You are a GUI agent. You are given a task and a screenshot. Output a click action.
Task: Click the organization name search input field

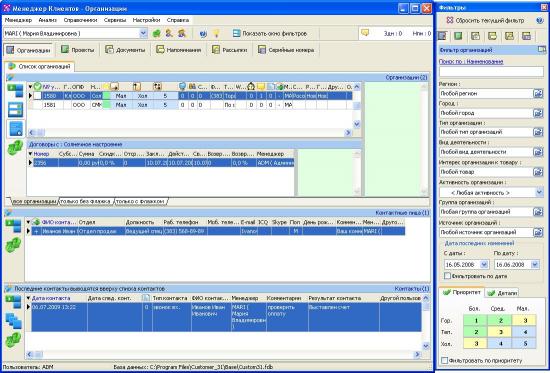click(491, 72)
